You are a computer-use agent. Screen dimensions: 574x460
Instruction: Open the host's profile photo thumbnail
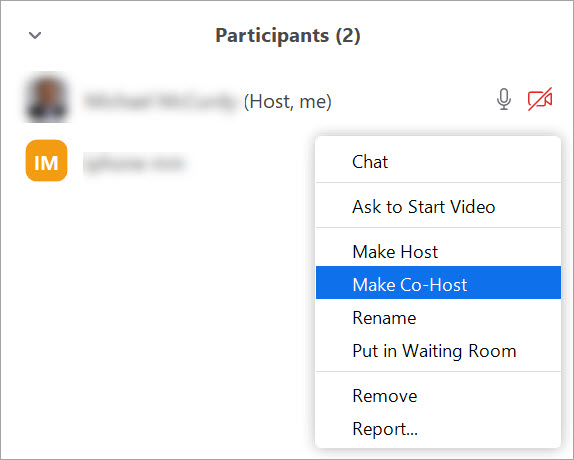[x=47, y=98]
